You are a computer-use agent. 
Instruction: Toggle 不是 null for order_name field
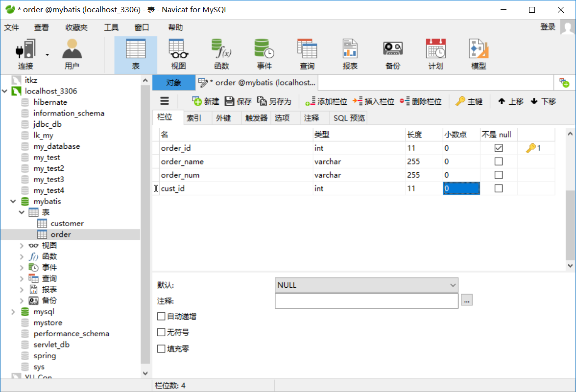tap(498, 161)
